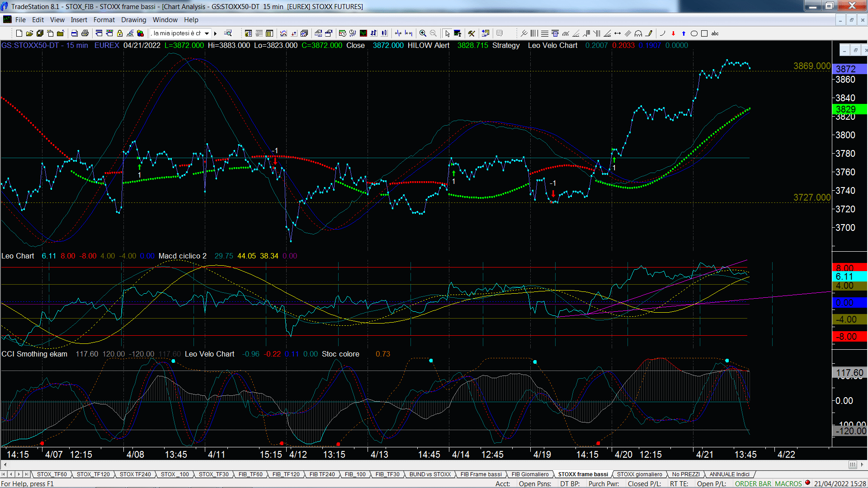The image size is (868, 488).
Task: Click the magnifier search window icon
Action: (x=228, y=33)
